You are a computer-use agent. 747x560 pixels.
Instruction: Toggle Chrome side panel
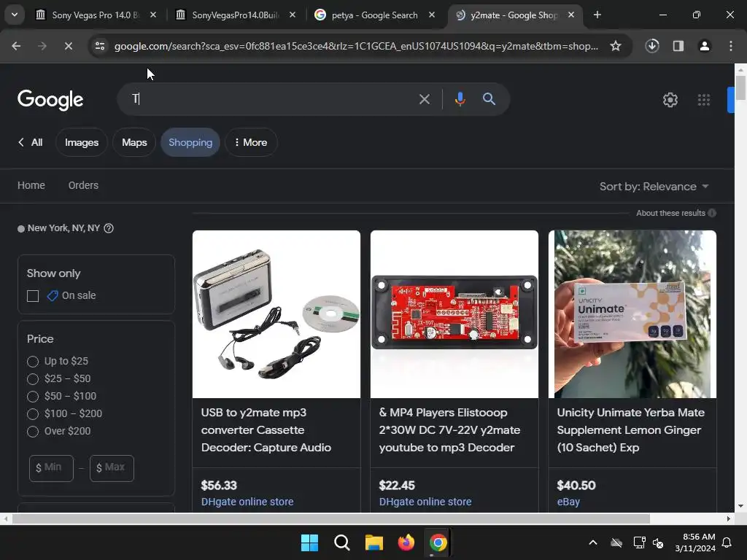click(x=678, y=46)
